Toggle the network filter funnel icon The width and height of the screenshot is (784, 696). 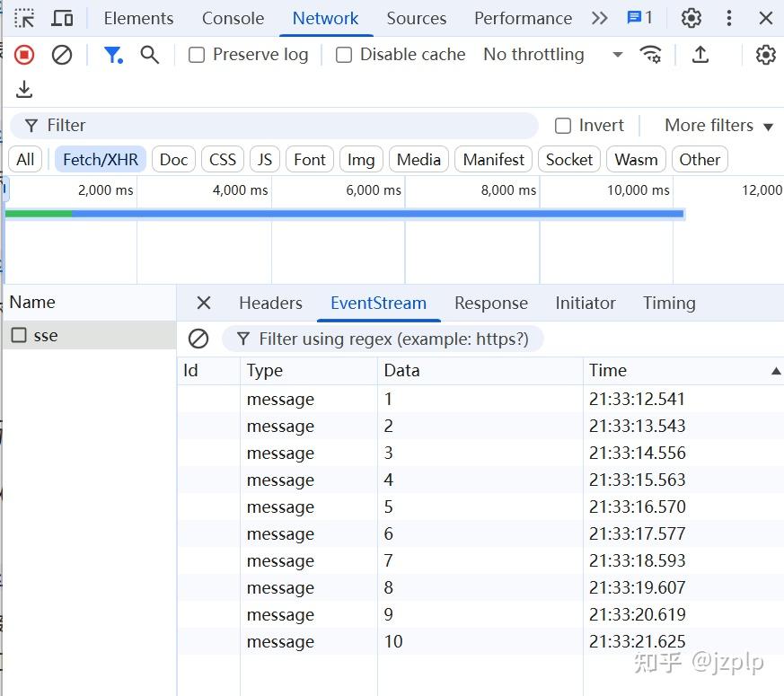coord(112,55)
